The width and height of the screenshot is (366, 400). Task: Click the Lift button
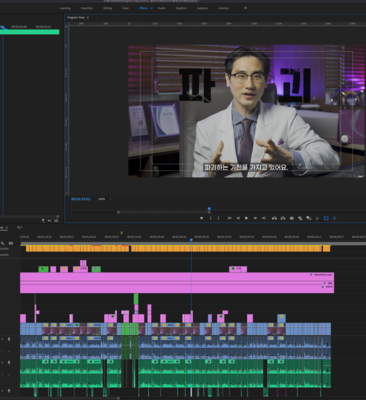click(x=274, y=218)
